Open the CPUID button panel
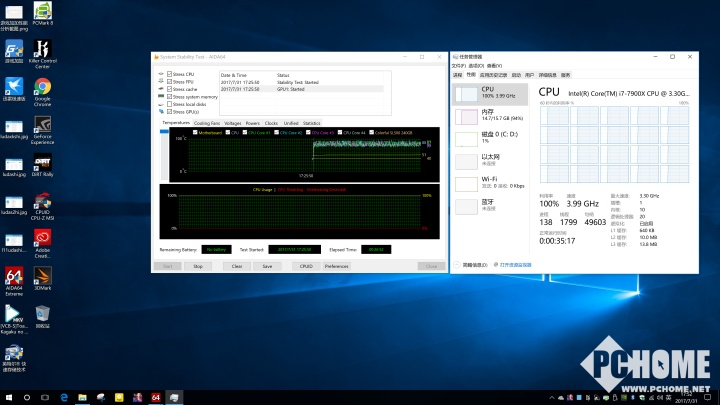This screenshot has height=405, width=720. pos(306,266)
